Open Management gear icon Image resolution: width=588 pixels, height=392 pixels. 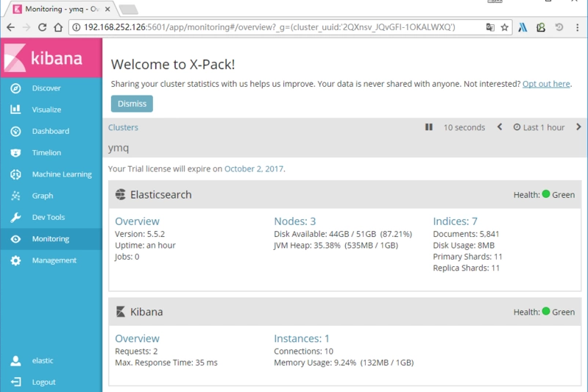15,260
